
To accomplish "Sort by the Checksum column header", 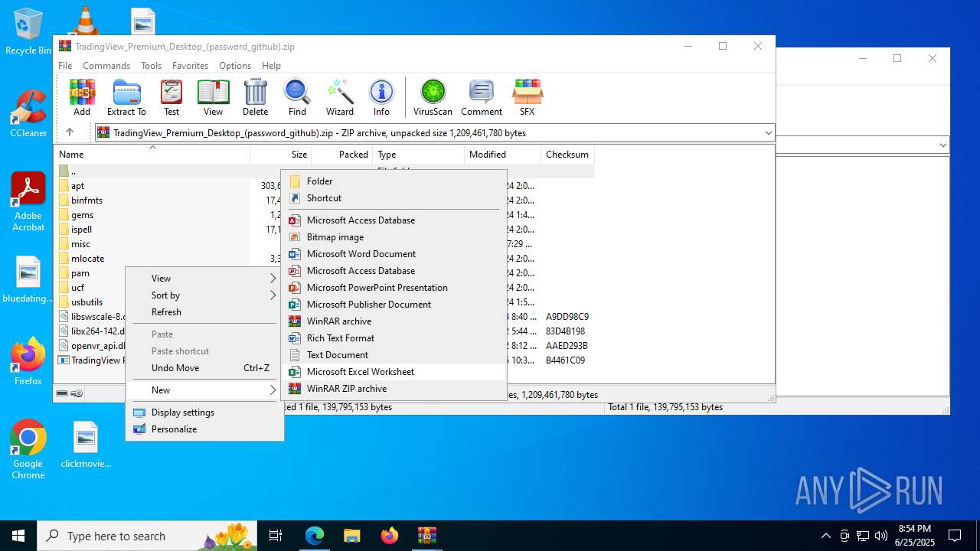I will (567, 154).
